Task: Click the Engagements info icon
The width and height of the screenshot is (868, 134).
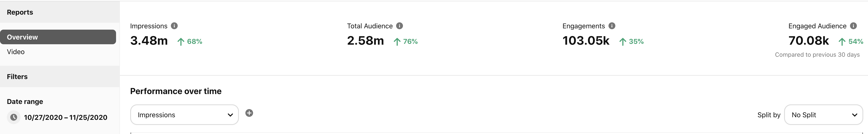Action: pyautogui.click(x=612, y=26)
